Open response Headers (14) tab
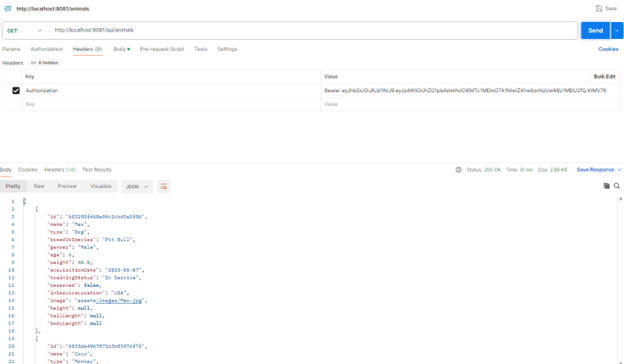This screenshot has height=364, width=624. [60, 170]
